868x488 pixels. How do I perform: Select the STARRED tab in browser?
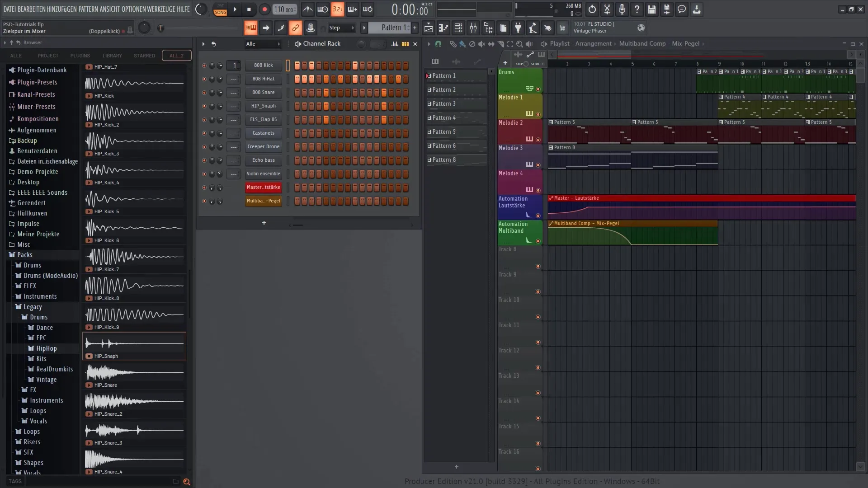(144, 56)
